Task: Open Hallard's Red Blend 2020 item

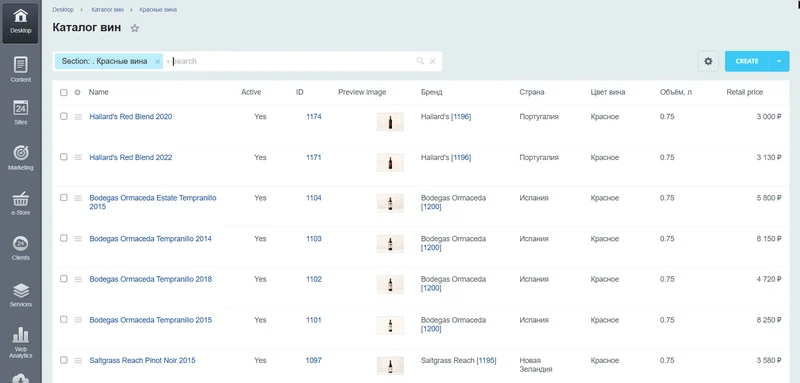Action: pyautogui.click(x=131, y=117)
